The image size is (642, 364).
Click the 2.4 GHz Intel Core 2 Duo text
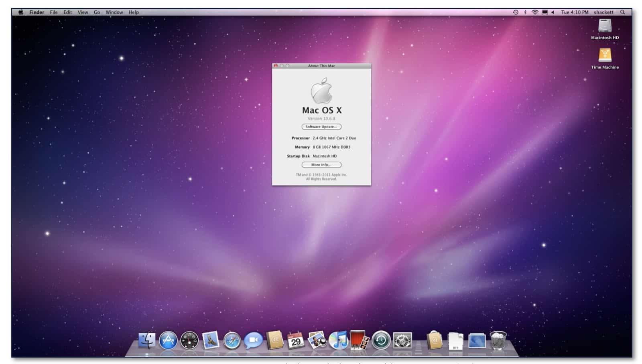click(334, 138)
